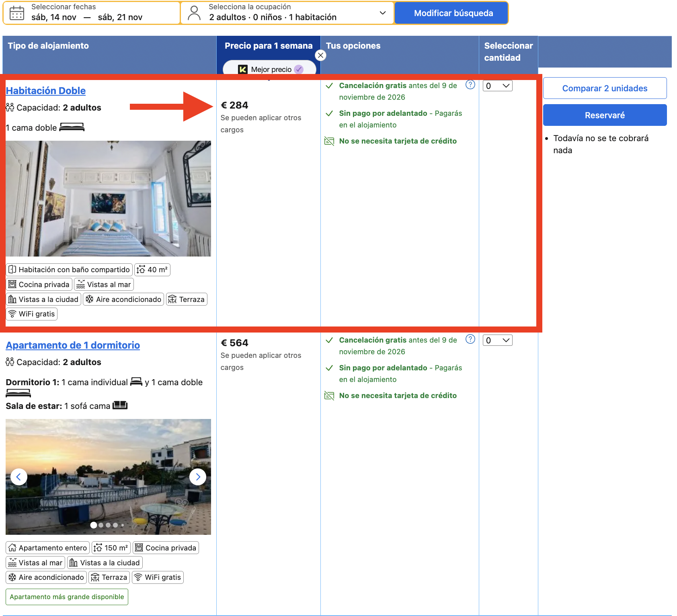Click the 40 m² size tag
This screenshot has width=677, height=616.
click(152, 269)
